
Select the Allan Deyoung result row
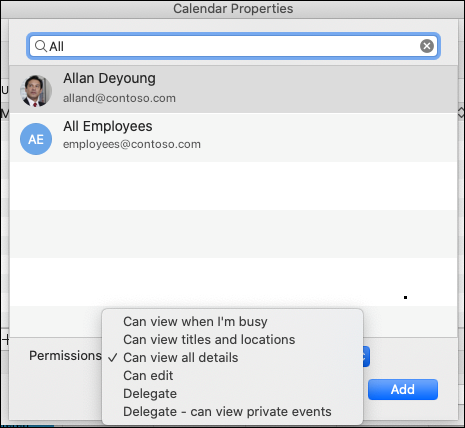[233, 89]
